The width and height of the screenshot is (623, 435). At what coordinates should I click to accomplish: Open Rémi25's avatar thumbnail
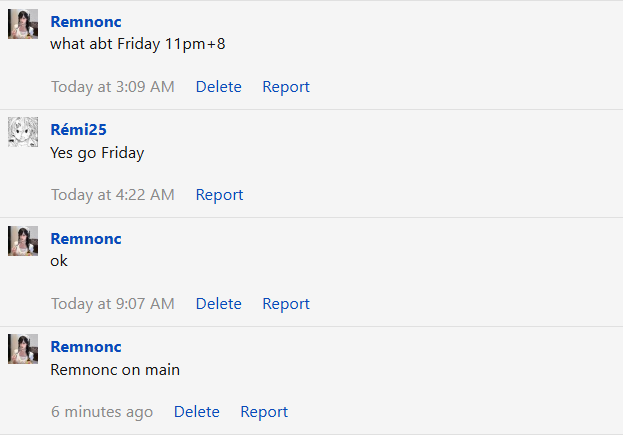[23, 132]
